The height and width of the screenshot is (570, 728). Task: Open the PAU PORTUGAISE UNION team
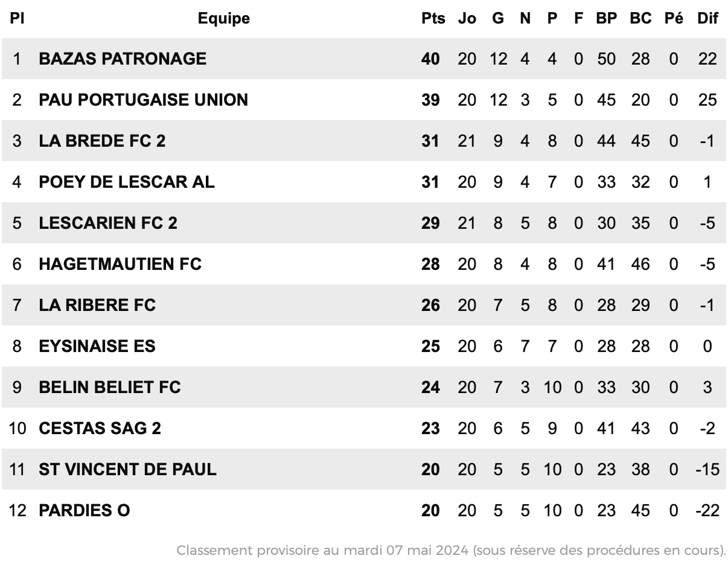[143, 100]
